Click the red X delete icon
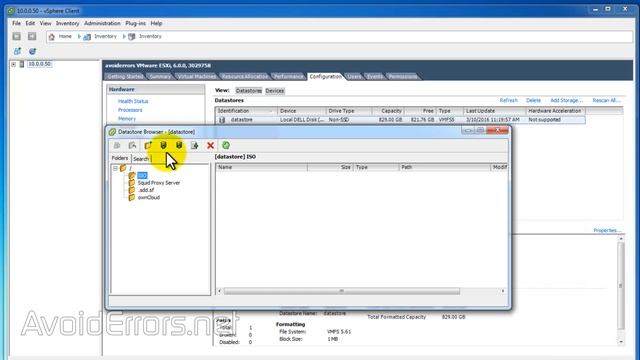Viewport: 640px width, 360px height. (x=210, y=145)
